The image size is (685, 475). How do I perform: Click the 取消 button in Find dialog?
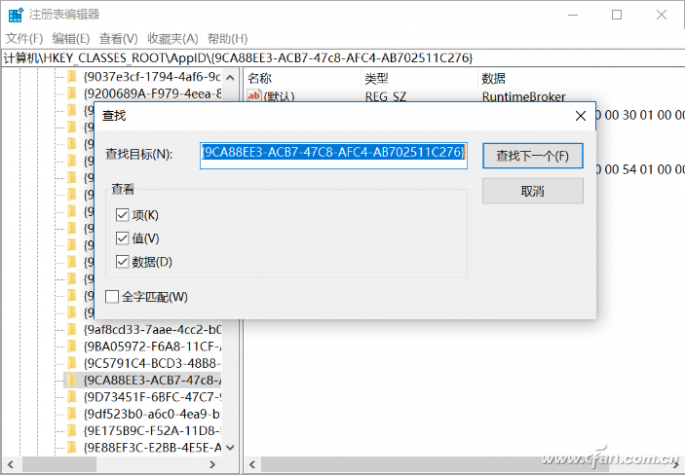point(532,190)
